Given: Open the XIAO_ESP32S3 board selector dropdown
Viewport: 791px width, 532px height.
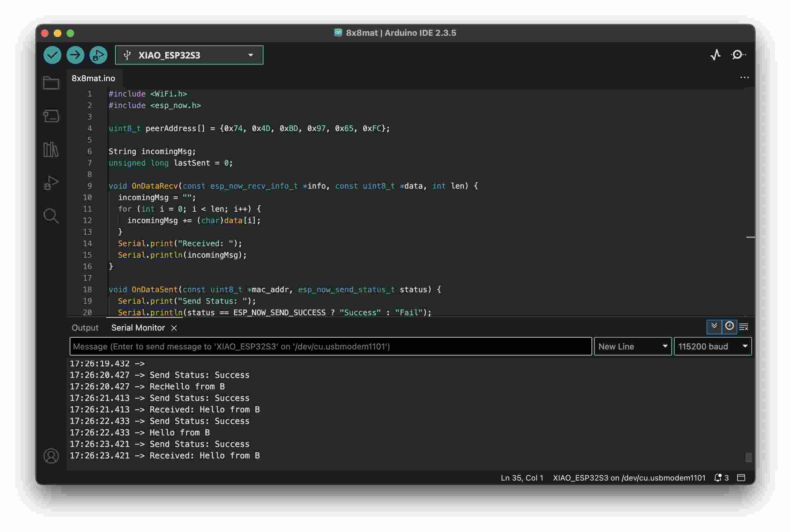Looking at the screenshot, I should (189, 55).
